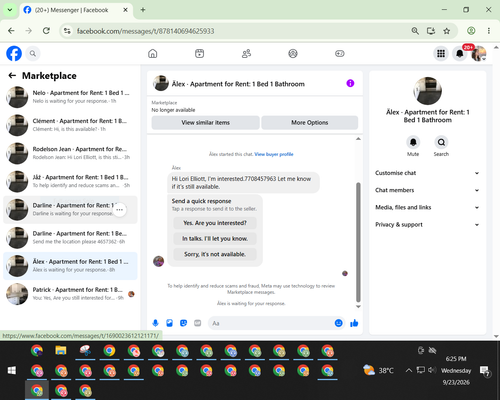Open Facebook notifications bell
This screenshot has width=500, height=400.
pos(460,53)
